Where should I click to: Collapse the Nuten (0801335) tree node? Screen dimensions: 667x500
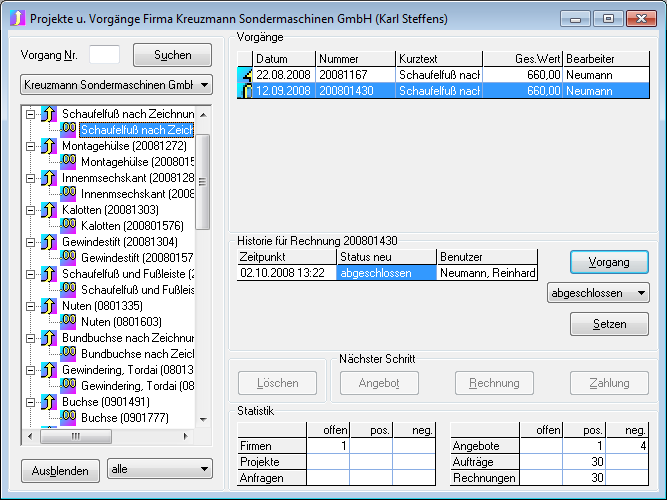[x=31, y=306]
